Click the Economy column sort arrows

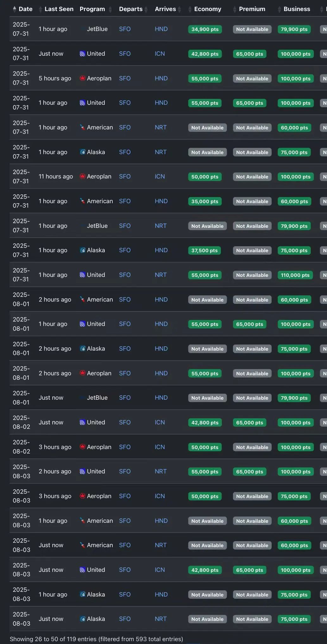click(x=190, y=9)
